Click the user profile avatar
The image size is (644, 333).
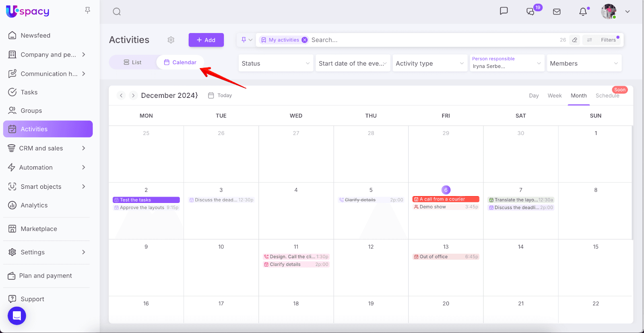(609, 12)
